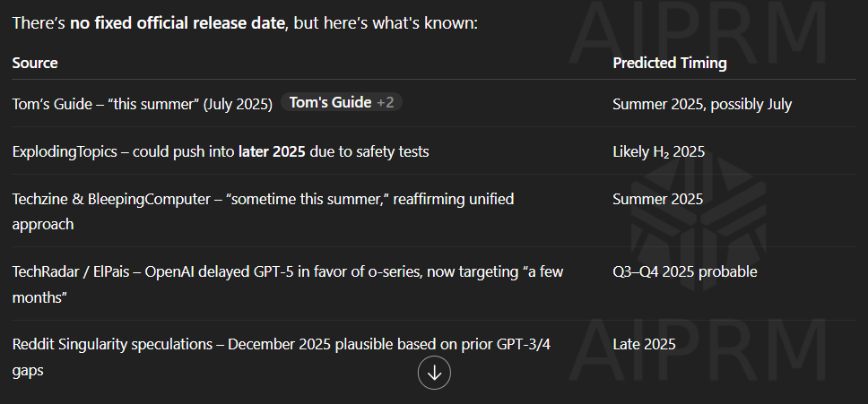Click the +2 sources indicator
The image size is (868, 404).
click(386, 102)
